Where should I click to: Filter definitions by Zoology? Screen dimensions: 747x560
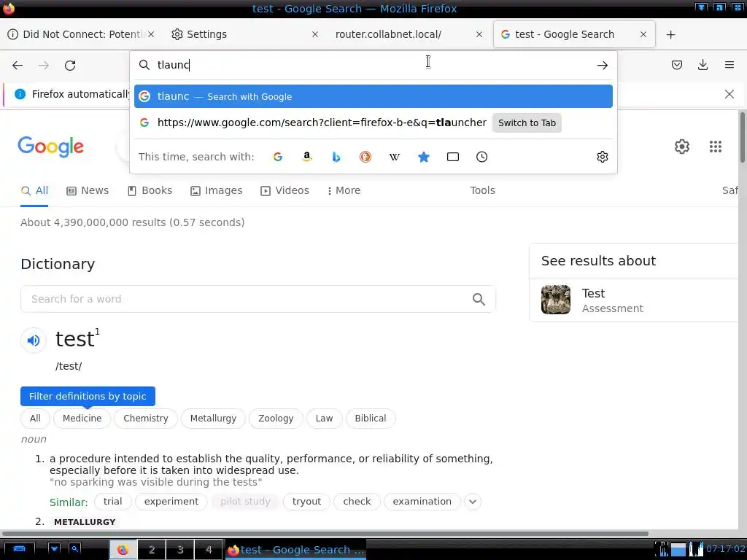point(276,418)
